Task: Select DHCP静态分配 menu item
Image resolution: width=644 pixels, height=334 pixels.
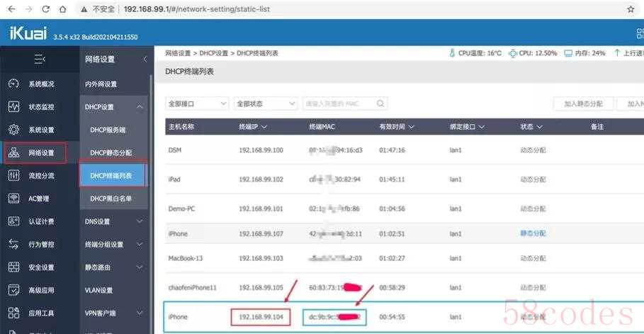Action: [x=111, y=152]
